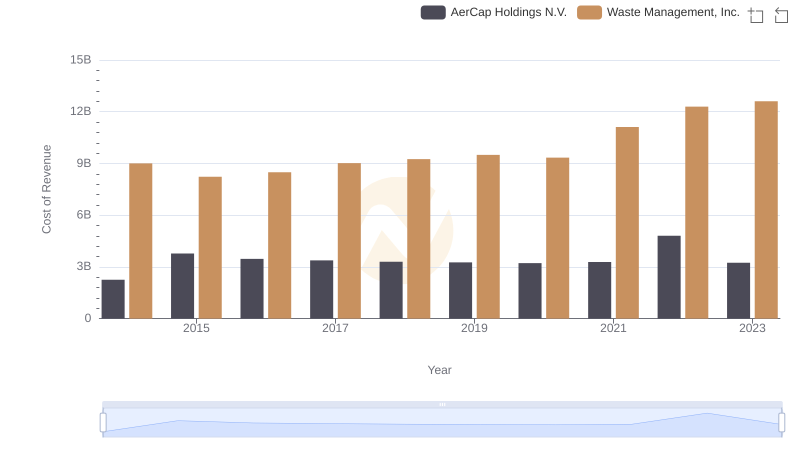800x461 pixels.
Task: Click the 0 y-axis label
Action: tap(88, 318)
